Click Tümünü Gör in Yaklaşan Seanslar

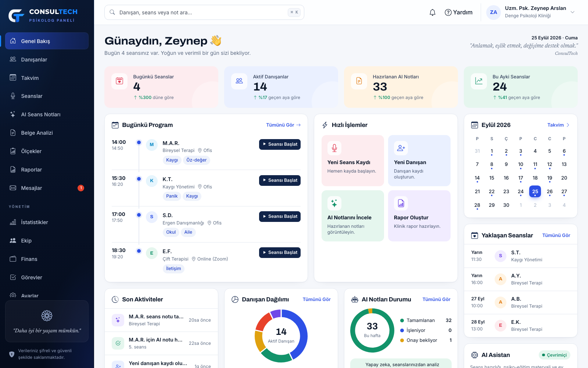(556, 236)
